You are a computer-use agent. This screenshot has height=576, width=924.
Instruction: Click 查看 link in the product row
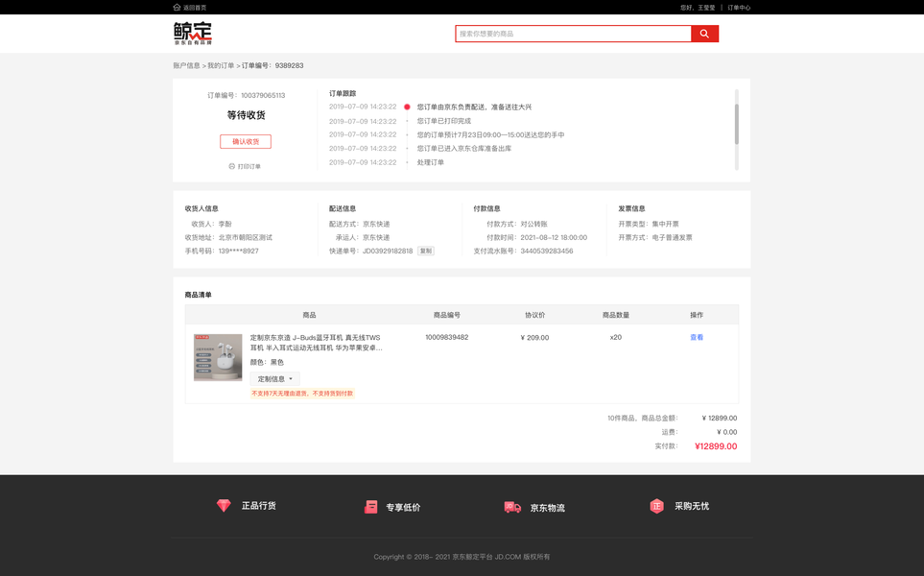[697, 337]
